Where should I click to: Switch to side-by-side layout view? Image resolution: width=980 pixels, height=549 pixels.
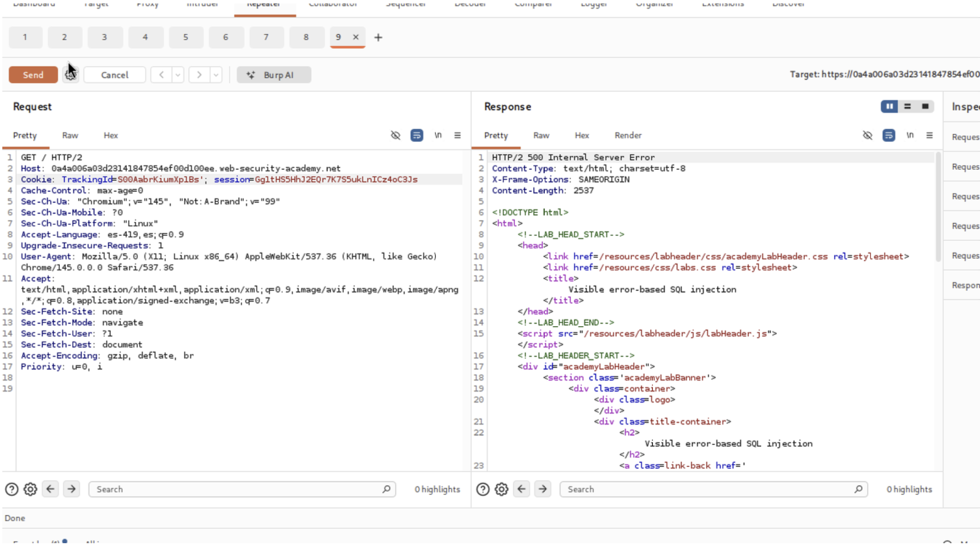tap(889, 106)
